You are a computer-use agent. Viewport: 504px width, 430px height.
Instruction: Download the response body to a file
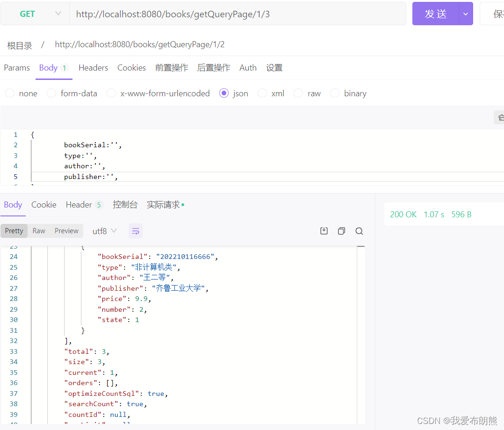point(324,230)
